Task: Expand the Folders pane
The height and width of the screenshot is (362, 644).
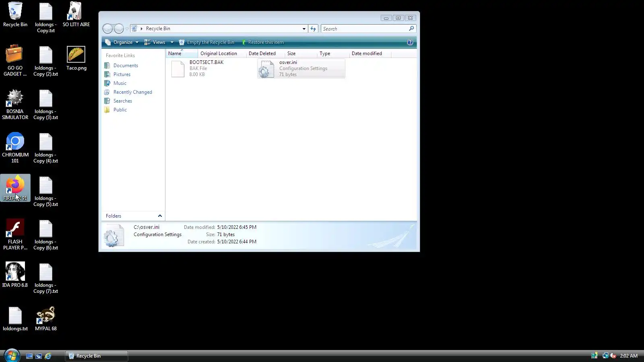Action: pyautogui.click(x=133, y=216)
